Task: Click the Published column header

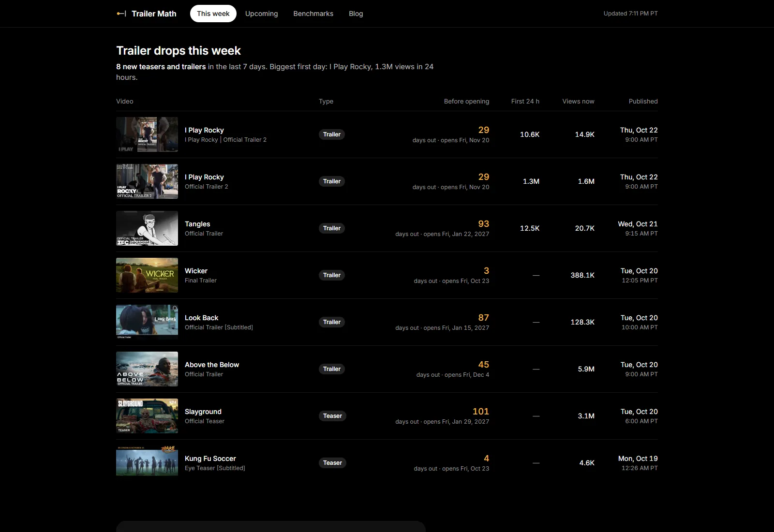Action: (x=643, y=101)
